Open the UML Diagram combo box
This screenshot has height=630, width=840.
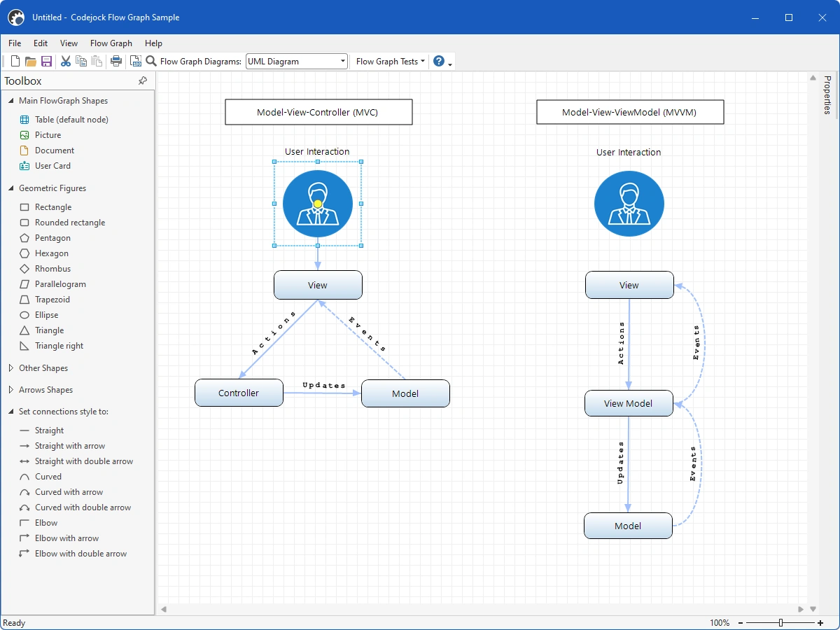[297, 61]
